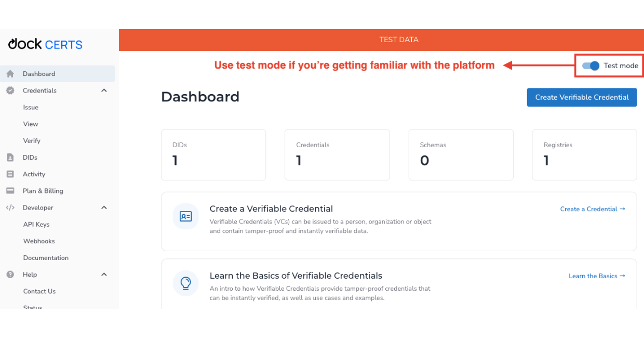Open the Issue menu item
Screen dimensions: 644x338
[31, 107]
